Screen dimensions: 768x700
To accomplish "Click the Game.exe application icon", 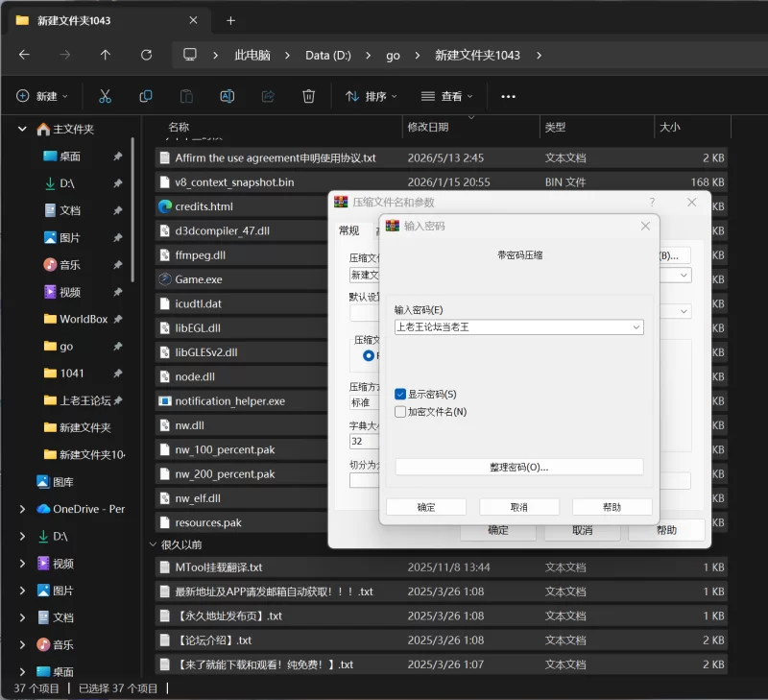I will coord(164,279).
